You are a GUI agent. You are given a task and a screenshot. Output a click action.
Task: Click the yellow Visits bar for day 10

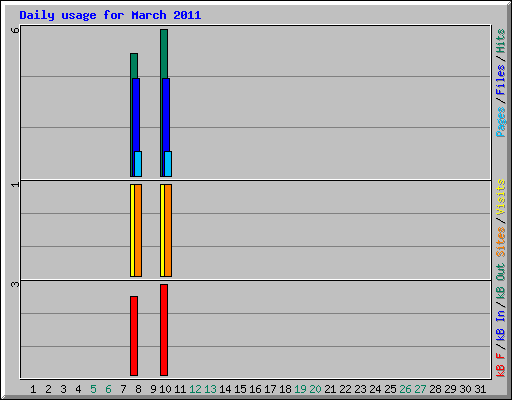point(162,230)
